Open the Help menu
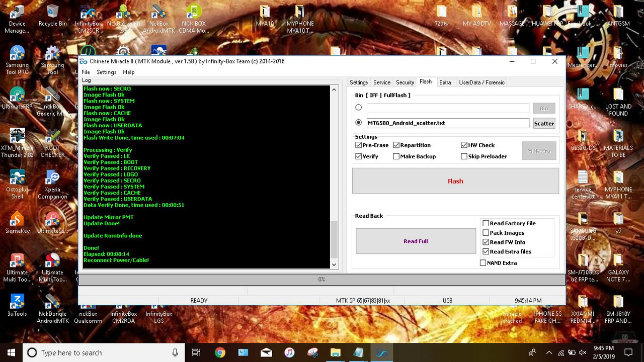 (129, 72)
